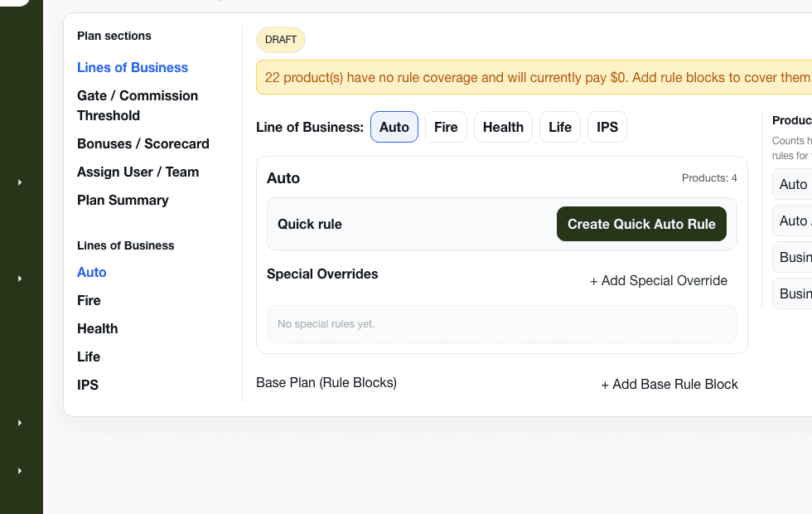Screen dimensions: 812x514
Task: Click Add Special Override
Action: click(659, 280)
